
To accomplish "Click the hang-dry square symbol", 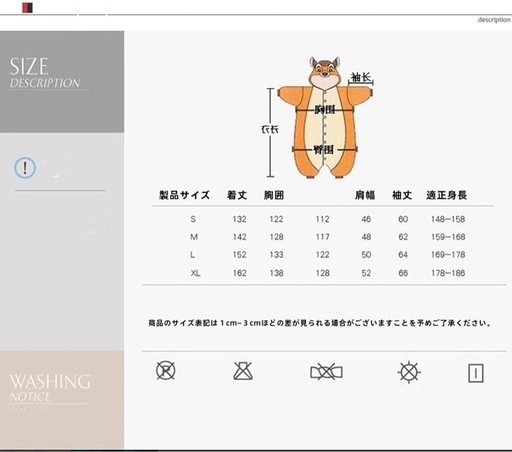I will (x=476, y=373).
